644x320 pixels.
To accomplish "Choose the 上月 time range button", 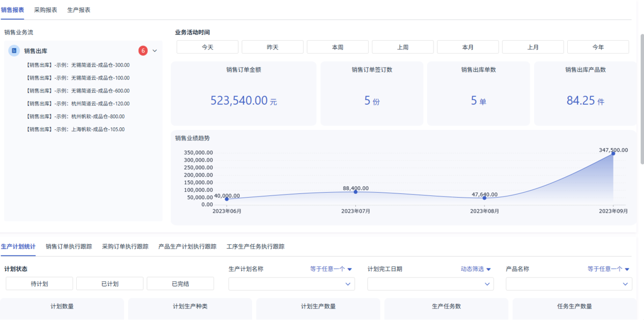I will 533,47.
